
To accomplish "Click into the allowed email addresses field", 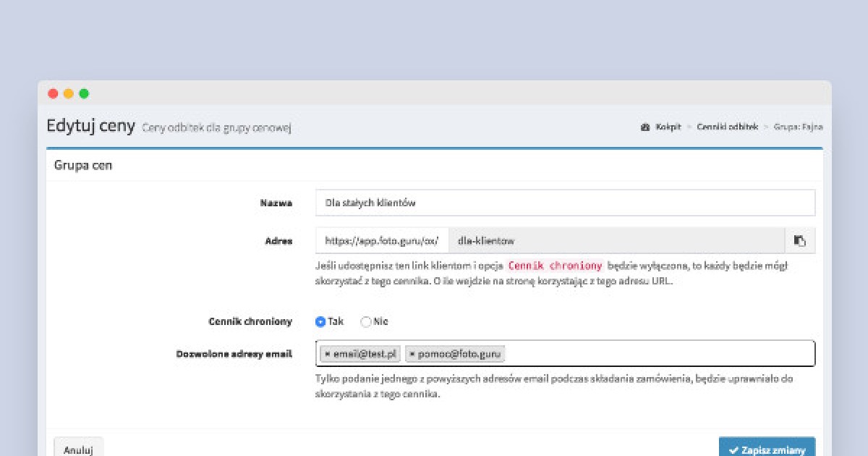I will 565,354.
